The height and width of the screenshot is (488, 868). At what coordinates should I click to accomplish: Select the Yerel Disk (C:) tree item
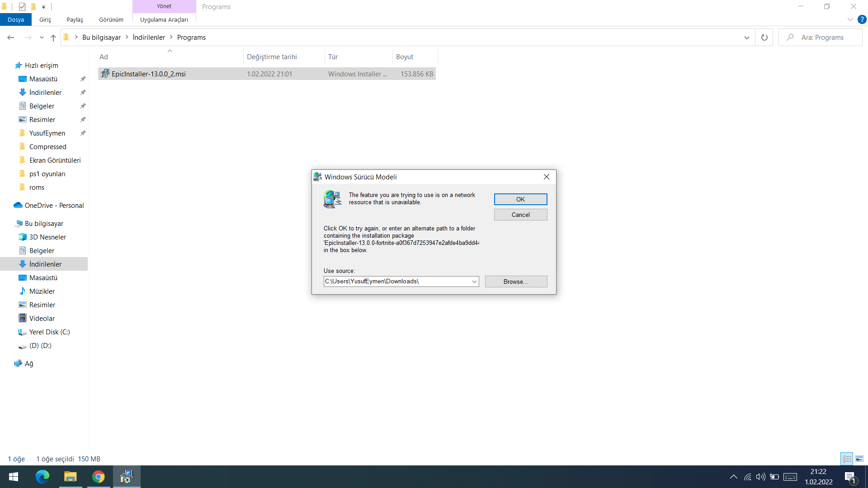click(x=49, y=332)
